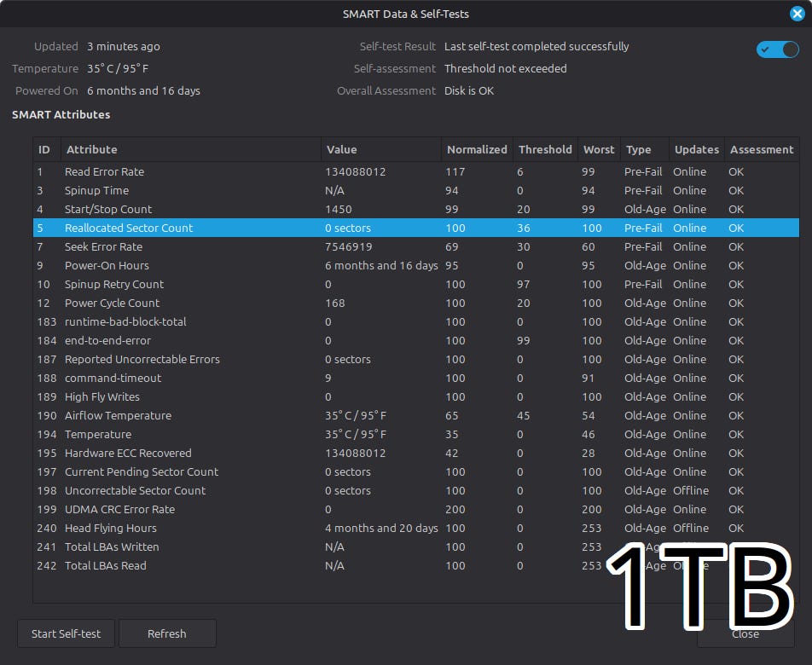Image resolution: width=812 pixels, height=665 pixels.
Task: Select the UDMA CRC Error Rate row
Action: [119, 509]
